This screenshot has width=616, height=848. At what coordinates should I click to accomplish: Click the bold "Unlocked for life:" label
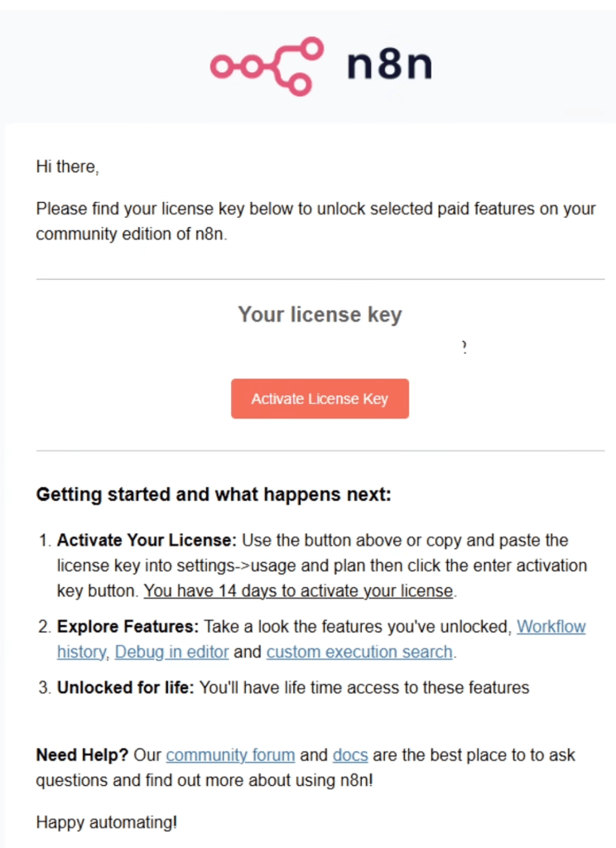125,687
